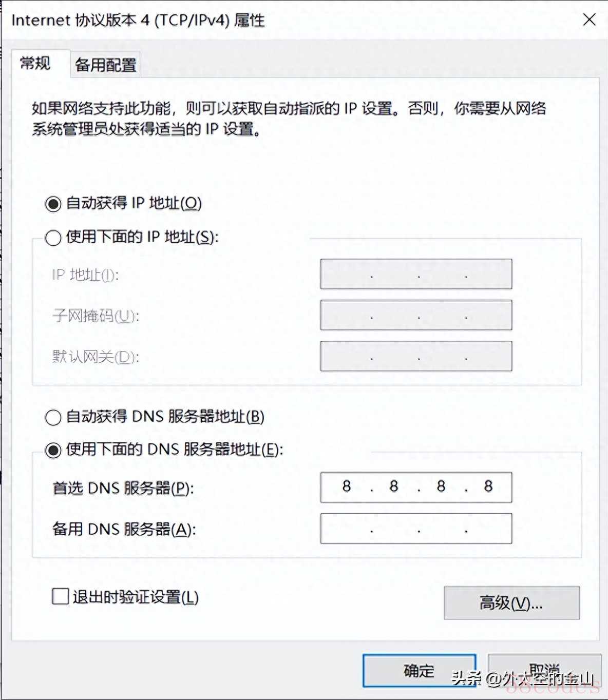This screenshot has width=608, height=700.
Task: Select the 常规 tab
Action: [x=35, y=64]
